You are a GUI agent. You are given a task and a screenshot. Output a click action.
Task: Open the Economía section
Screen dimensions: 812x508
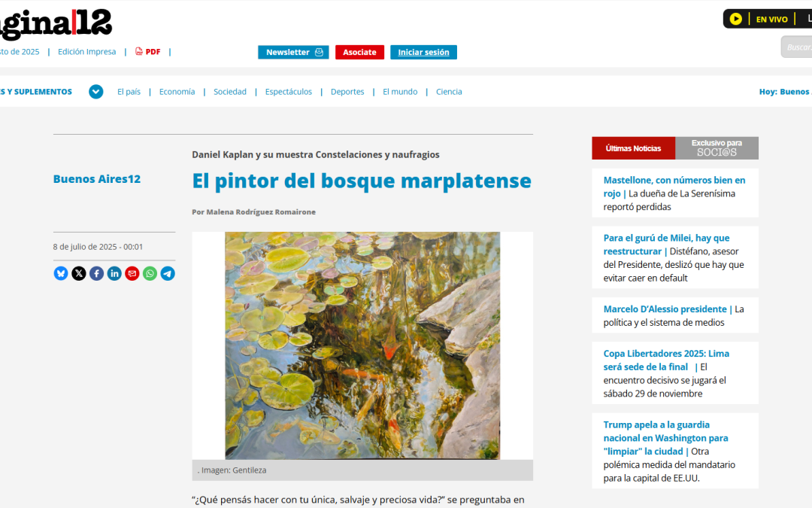(x=177, y=92)
